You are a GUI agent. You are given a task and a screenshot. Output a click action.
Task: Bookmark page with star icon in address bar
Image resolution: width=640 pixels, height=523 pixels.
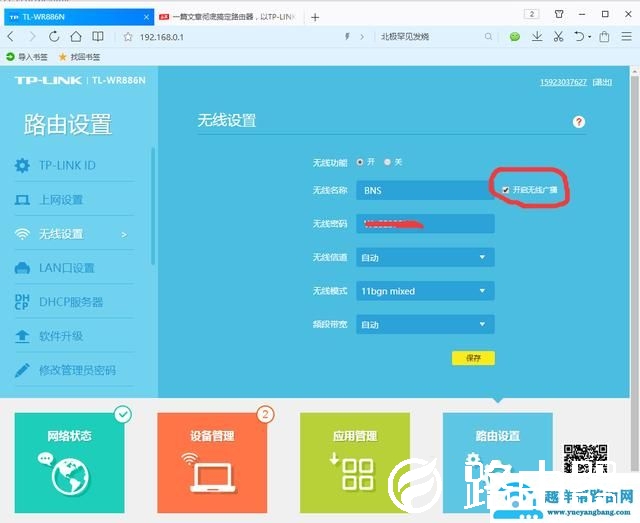pos(128,37)
